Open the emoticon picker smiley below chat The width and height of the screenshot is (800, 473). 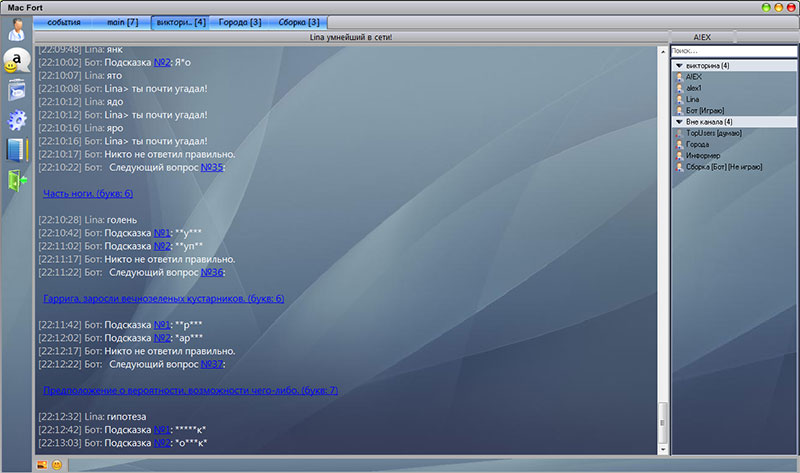pos(57,465)
